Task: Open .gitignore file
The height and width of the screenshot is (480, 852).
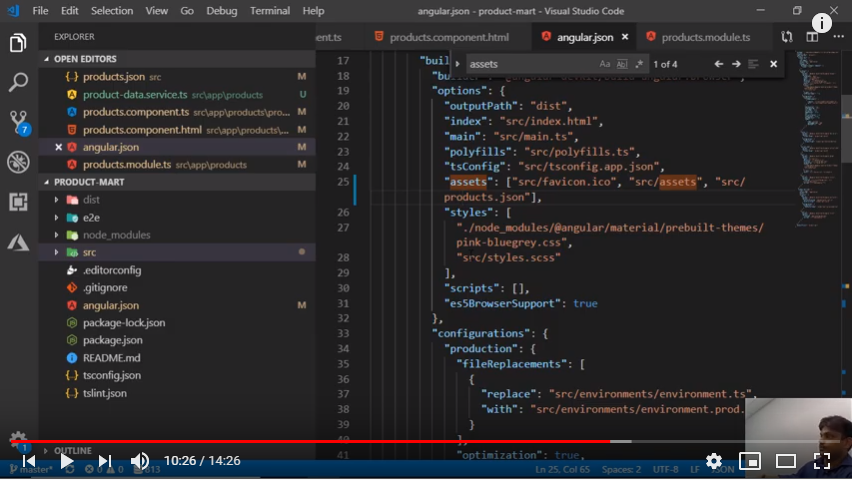Action: point(105,288)
